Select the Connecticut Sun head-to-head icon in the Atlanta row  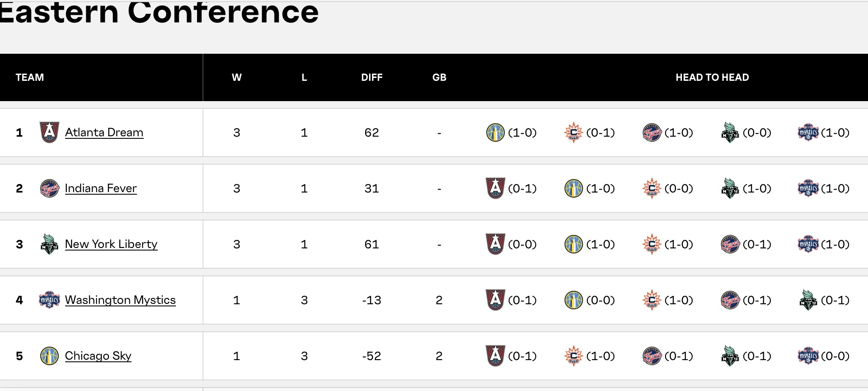574,132
